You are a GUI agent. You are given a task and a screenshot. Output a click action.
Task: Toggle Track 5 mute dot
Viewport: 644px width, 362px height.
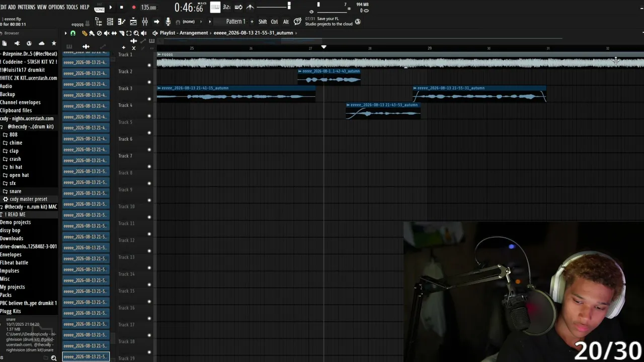coord(149,133)
